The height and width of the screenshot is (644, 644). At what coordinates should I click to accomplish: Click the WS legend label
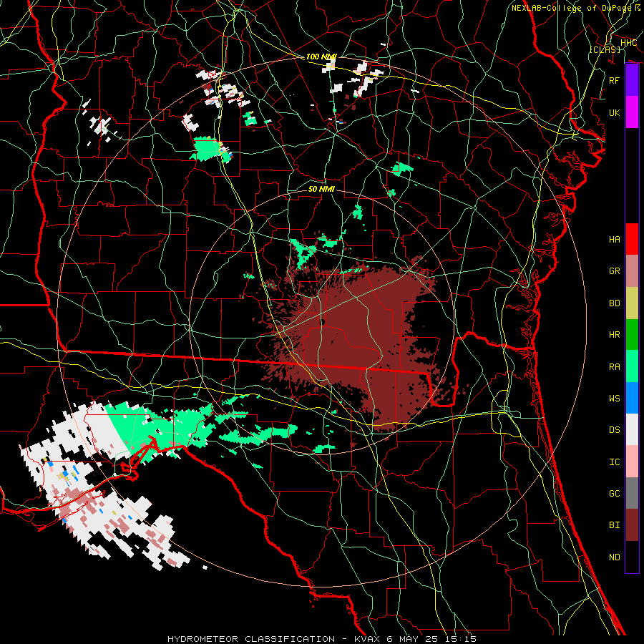pos(614,399)
